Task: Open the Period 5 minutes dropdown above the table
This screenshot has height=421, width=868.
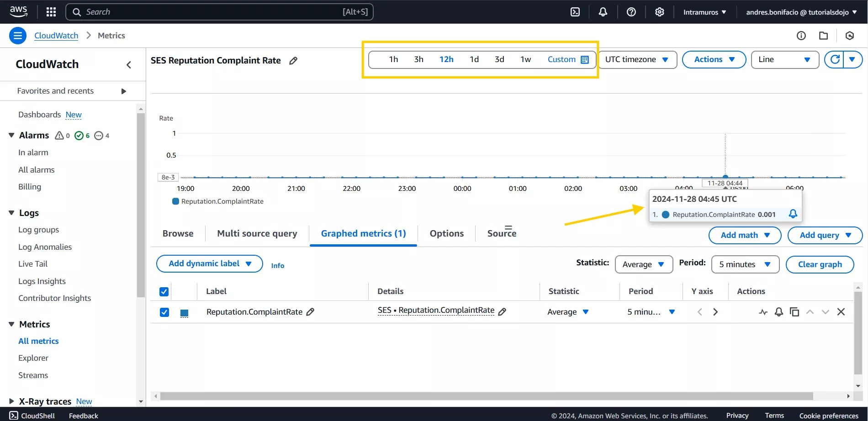Action: tap(746, 264)
